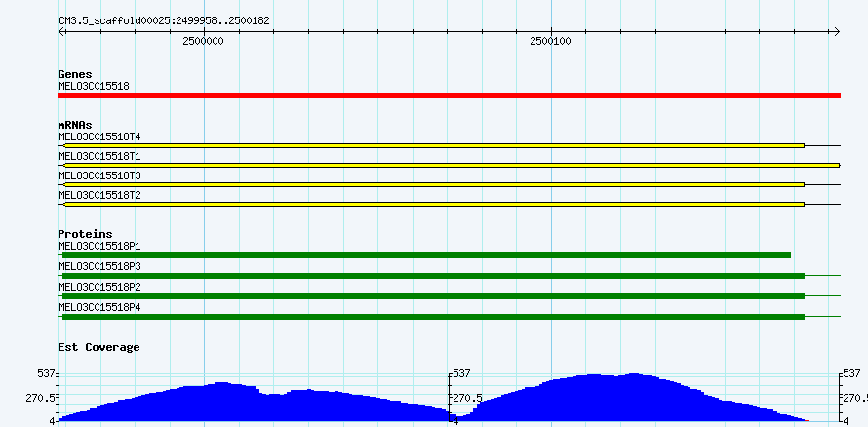The height and width of the screenshot is (427, 868).
Task: Select the MELO3C015518T1 mRNA yellow bar
Action: (x=452, y=165)
